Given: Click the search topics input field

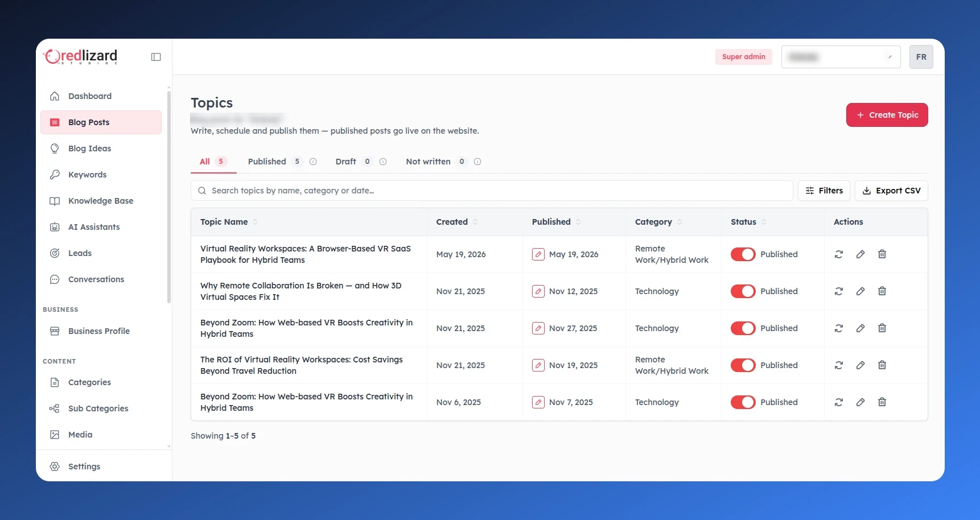Looking at the screenshot, I should pos(492,191).
